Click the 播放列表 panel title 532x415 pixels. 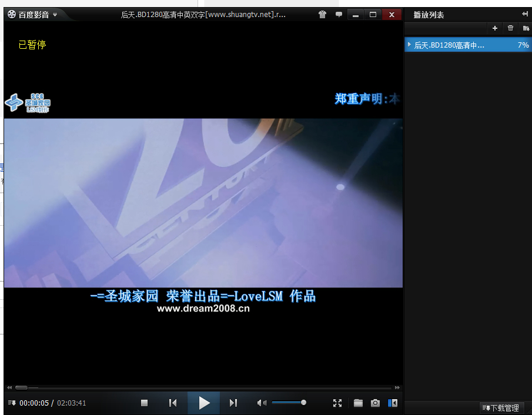coord(429,15)
